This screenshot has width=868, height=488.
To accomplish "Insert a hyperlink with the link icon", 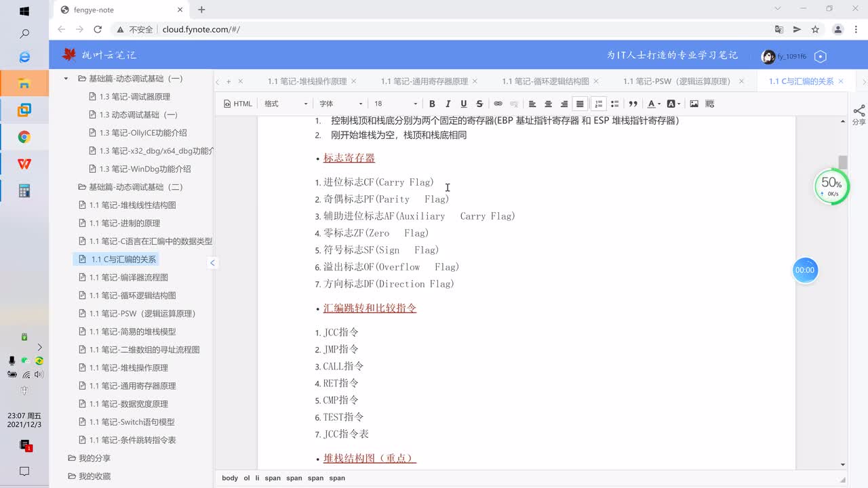I will [x=498, y=104].
